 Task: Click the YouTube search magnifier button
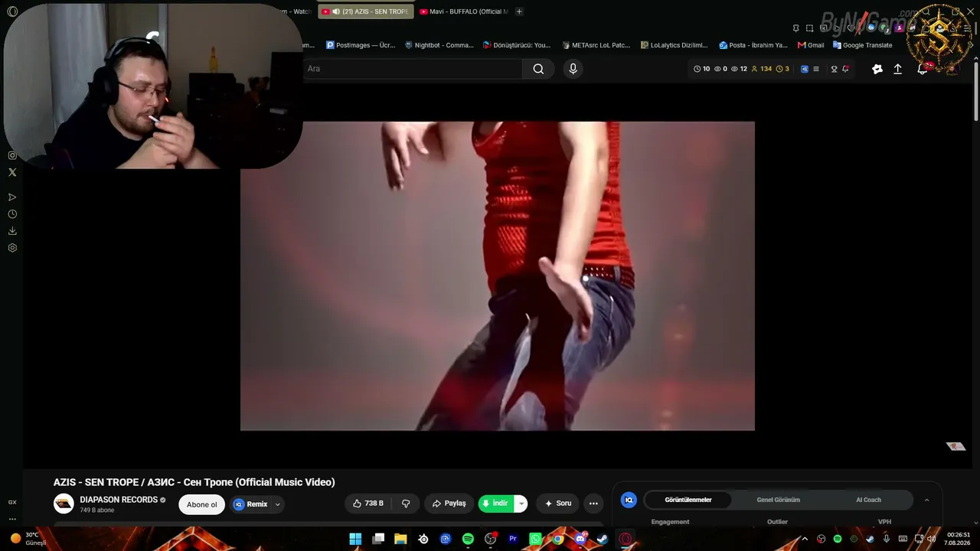pyautogui.click(x=538, y=69)
